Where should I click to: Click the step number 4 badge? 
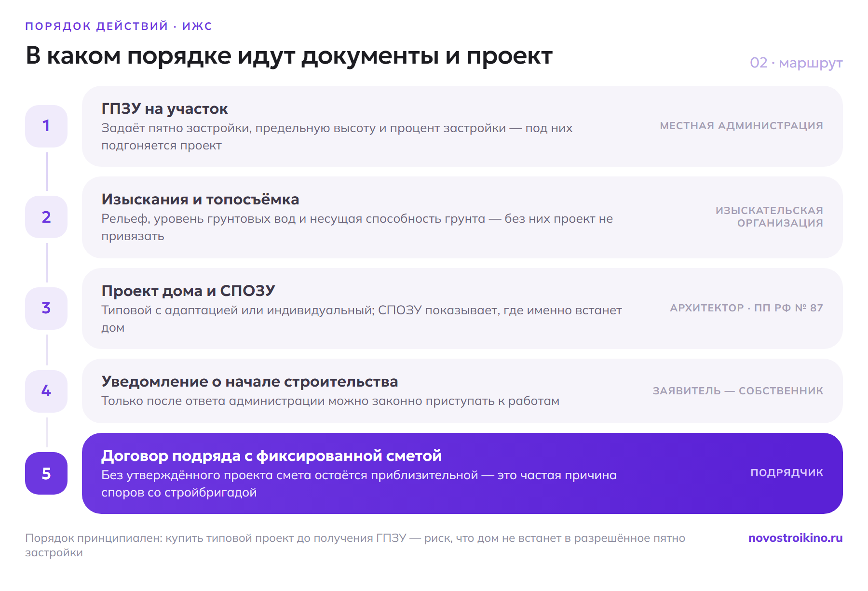click(x=46, y=391)
